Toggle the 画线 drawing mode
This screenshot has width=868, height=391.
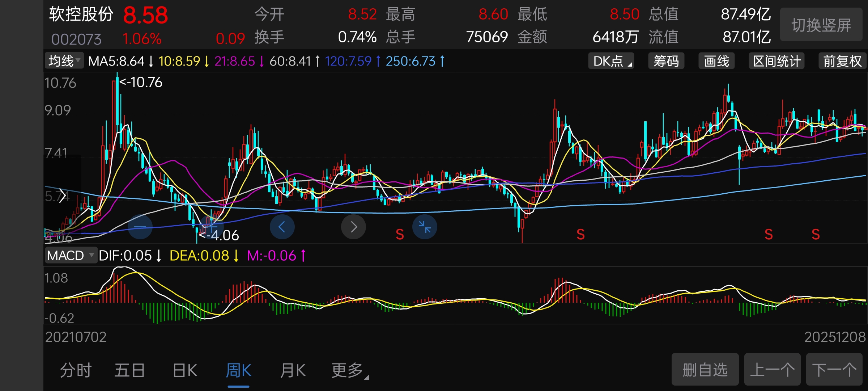coord(716,61)
